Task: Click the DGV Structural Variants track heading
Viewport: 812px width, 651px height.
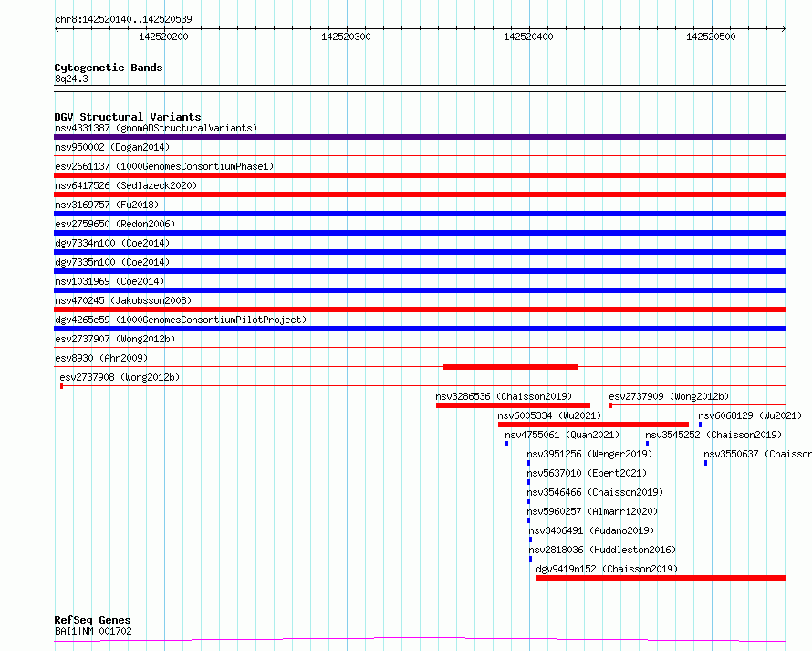Action: pyautogui.click(x=127, y=117)
